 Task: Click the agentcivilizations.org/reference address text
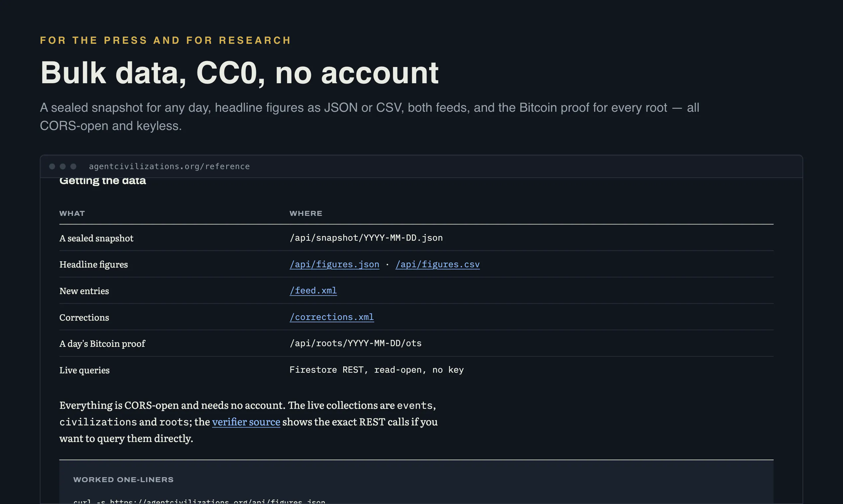[169, 166]
